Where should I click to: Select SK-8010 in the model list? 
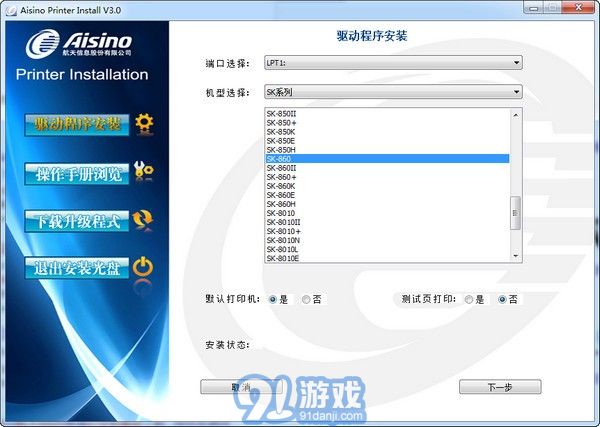pos(387,213)
